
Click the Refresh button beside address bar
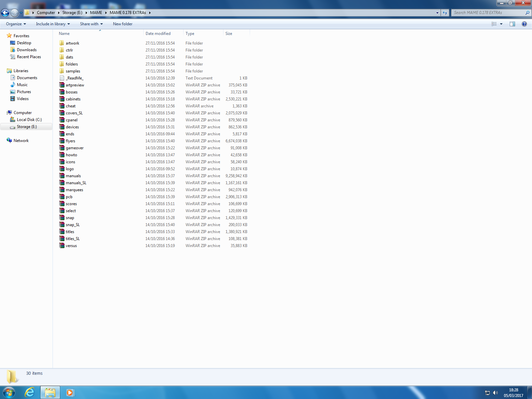[445, 13]
